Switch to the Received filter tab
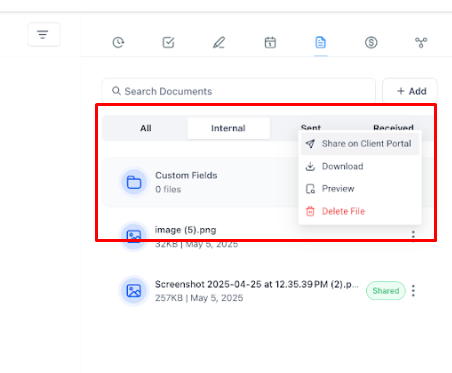Screen dimensions: 452x373 [x=393, y=127]
